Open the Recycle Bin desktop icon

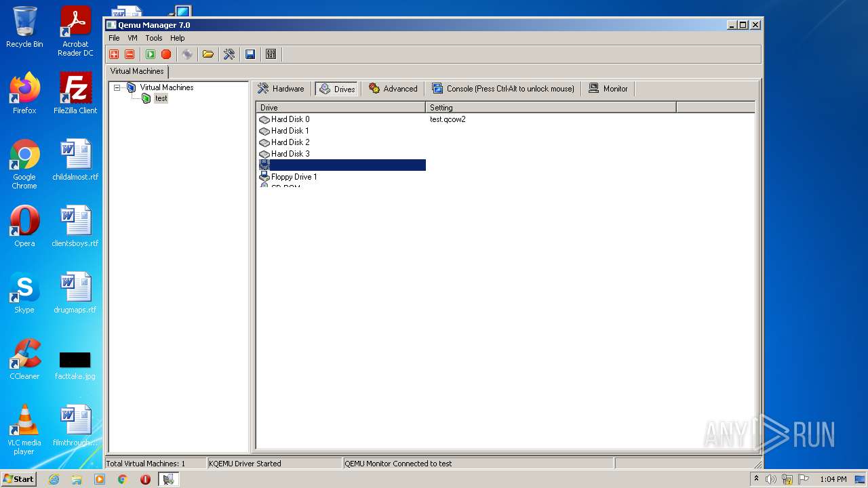click(24, 27)
